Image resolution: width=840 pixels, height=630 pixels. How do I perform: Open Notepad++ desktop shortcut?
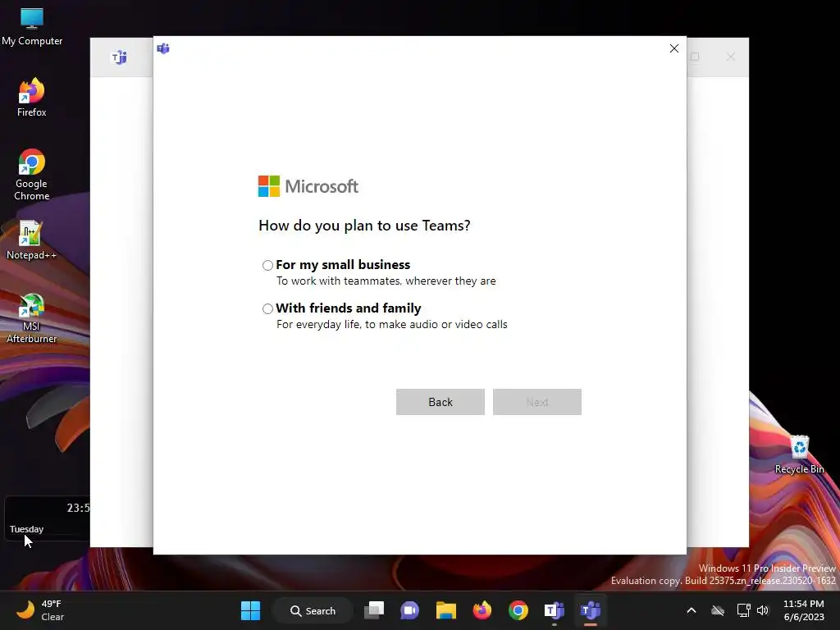32,240
